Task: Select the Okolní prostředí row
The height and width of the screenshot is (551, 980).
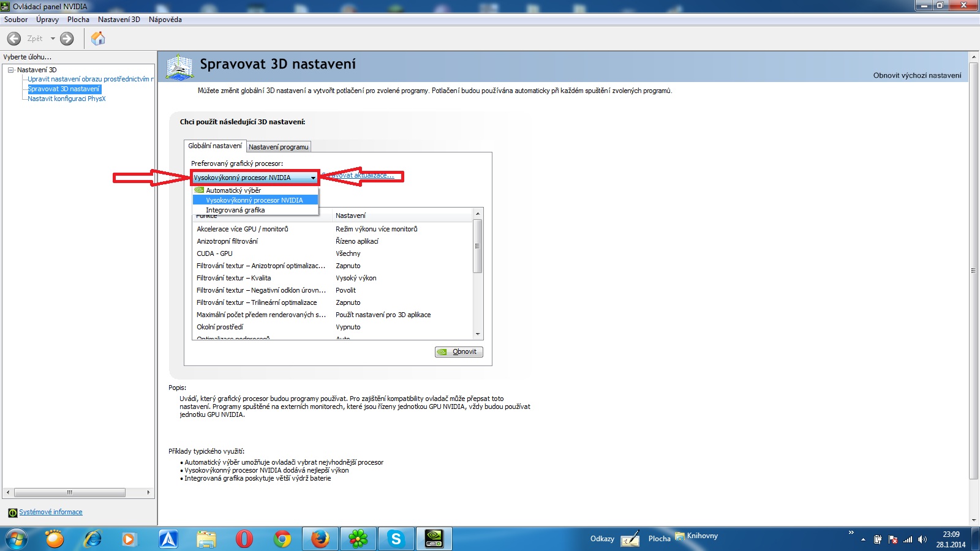Action: click(333, 327)
